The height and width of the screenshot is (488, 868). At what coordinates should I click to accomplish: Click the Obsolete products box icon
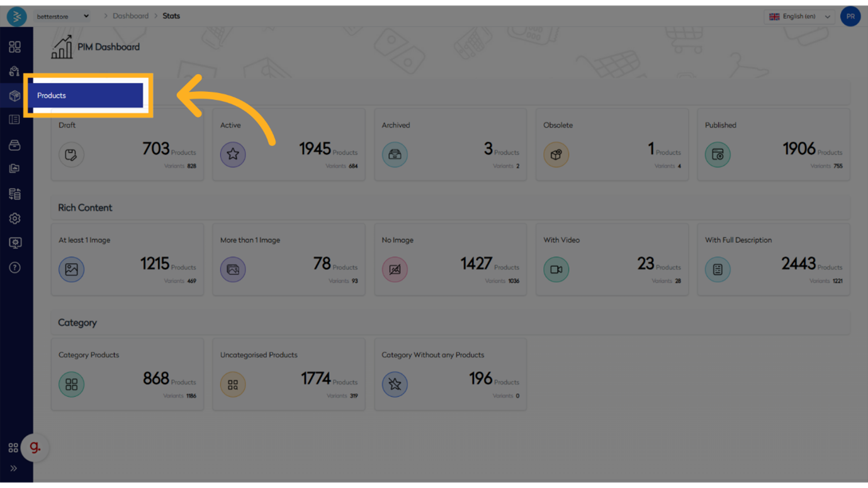[x=556, y=155]
